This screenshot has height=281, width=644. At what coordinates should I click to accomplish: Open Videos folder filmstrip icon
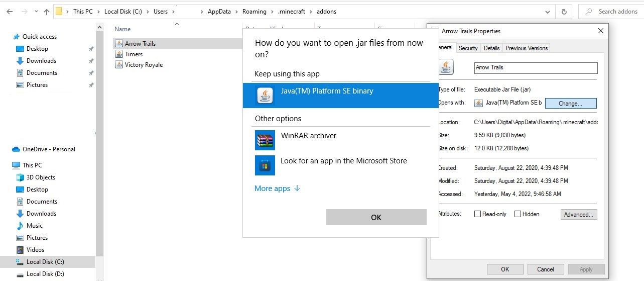[x=20, y=250]
